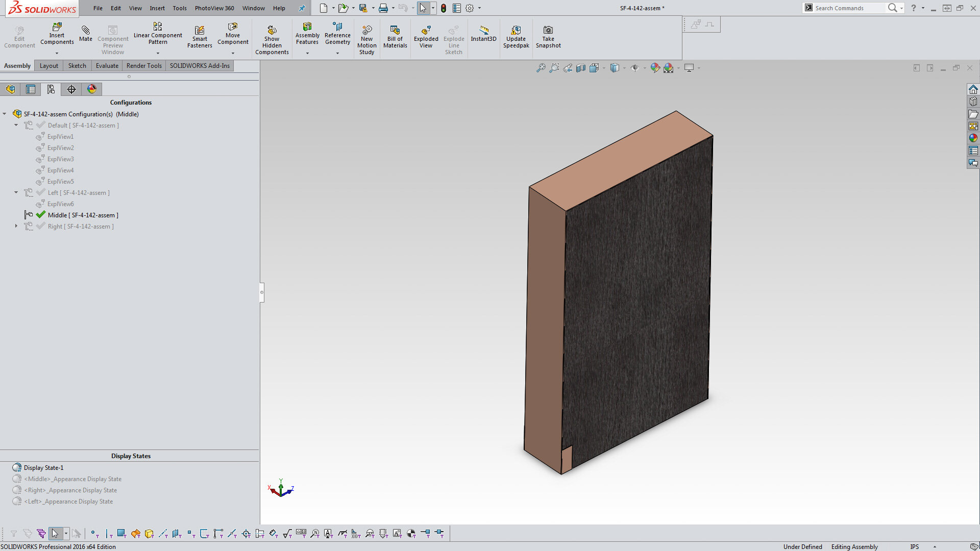
Task: Open FeatureManager Design Tree tab
Action: click(10, 89)
